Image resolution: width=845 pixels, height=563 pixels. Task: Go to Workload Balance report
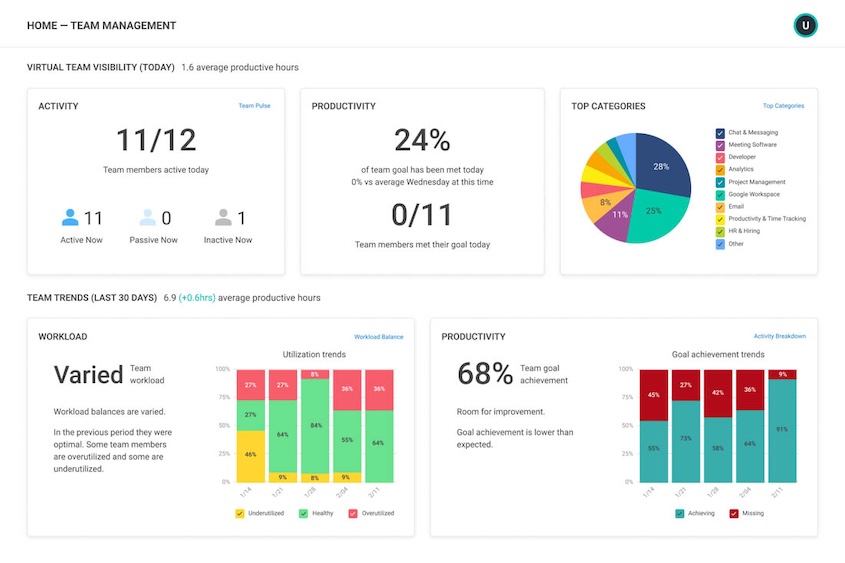click(x=378, y=337)
